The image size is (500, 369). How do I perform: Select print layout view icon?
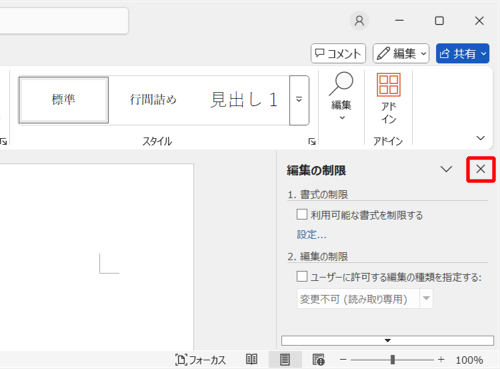285,360
